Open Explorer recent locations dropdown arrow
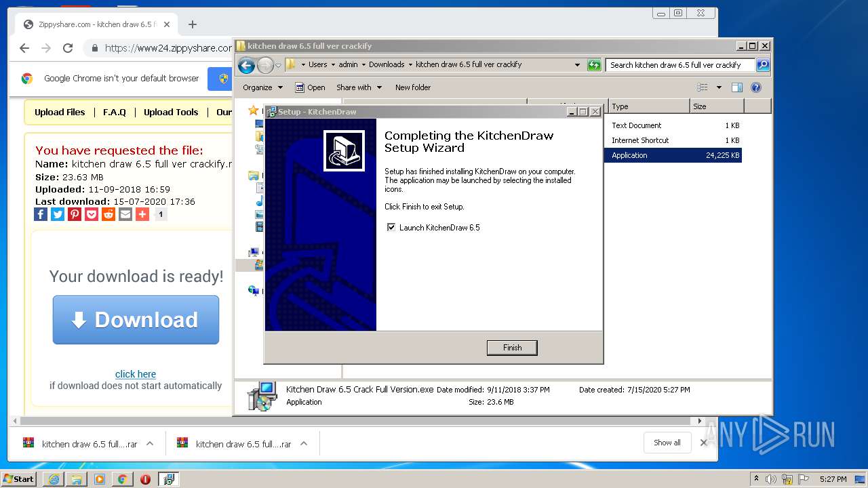 (278, 65)
